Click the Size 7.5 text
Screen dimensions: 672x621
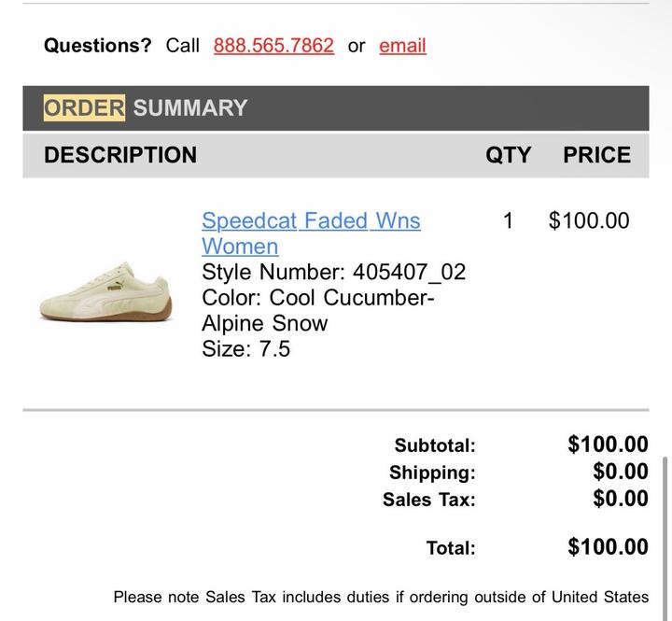coord(246,349)
